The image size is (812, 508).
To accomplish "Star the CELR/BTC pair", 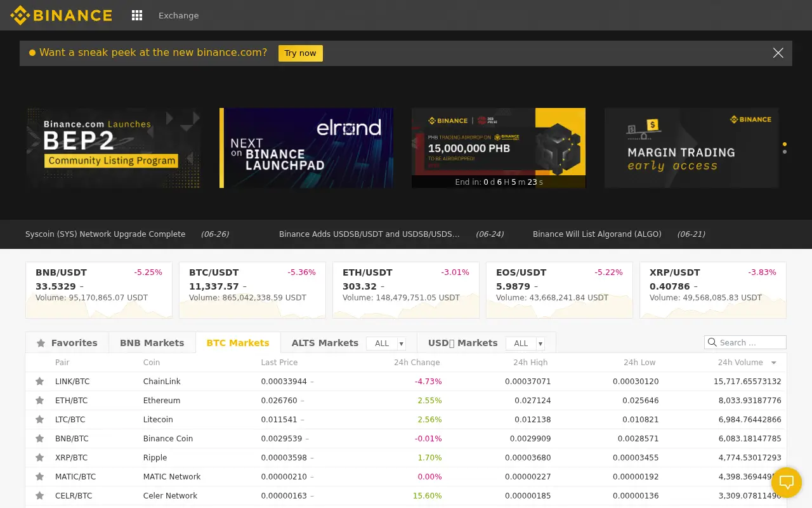I will (40, 496).
